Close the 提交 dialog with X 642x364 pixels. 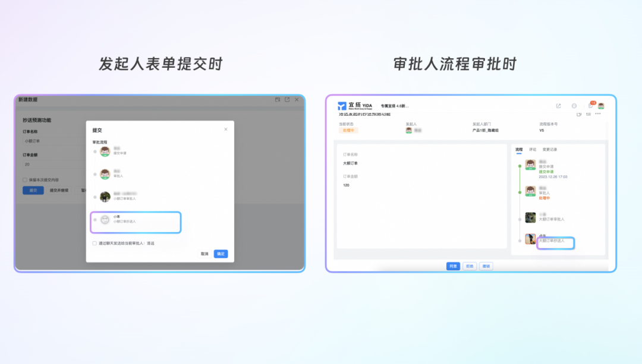[226, 129]
